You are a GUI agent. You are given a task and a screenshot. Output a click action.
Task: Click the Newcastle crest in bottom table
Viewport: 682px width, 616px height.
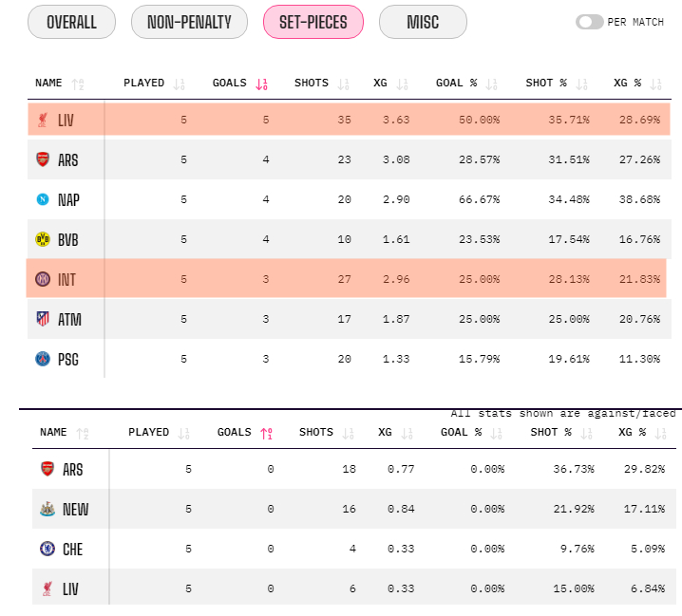pos(47,509)
